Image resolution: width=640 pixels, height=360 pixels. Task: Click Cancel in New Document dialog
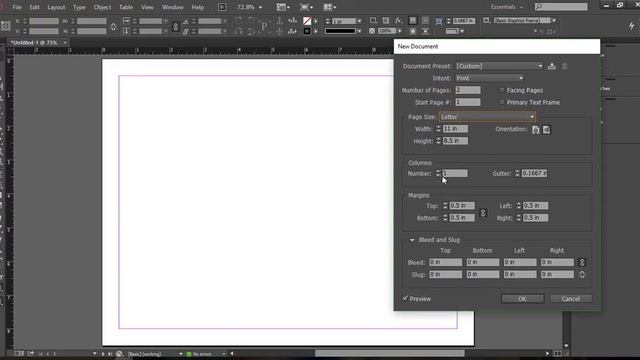point(571,299)
